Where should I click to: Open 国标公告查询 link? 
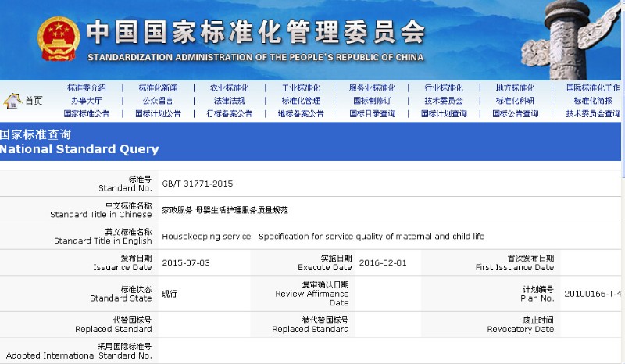(x=515, y=113)
